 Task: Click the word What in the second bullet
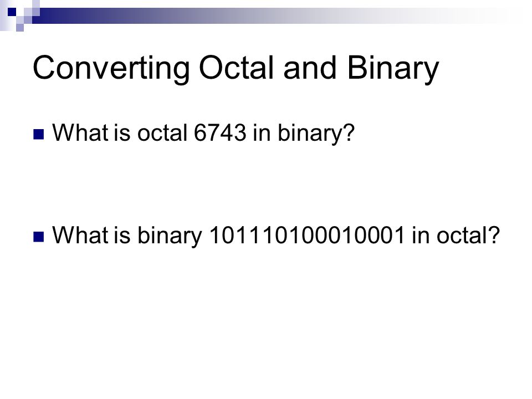(80, 235)
